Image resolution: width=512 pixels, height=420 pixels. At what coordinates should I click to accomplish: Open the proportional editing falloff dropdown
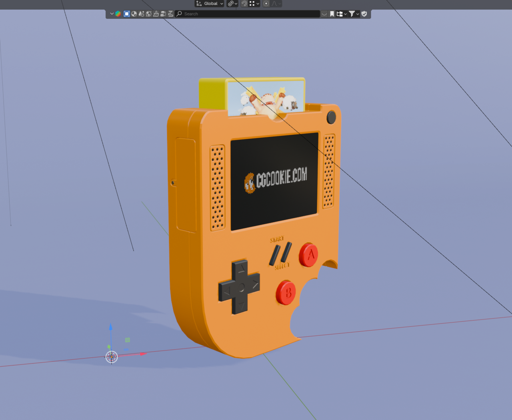[276, 4]
